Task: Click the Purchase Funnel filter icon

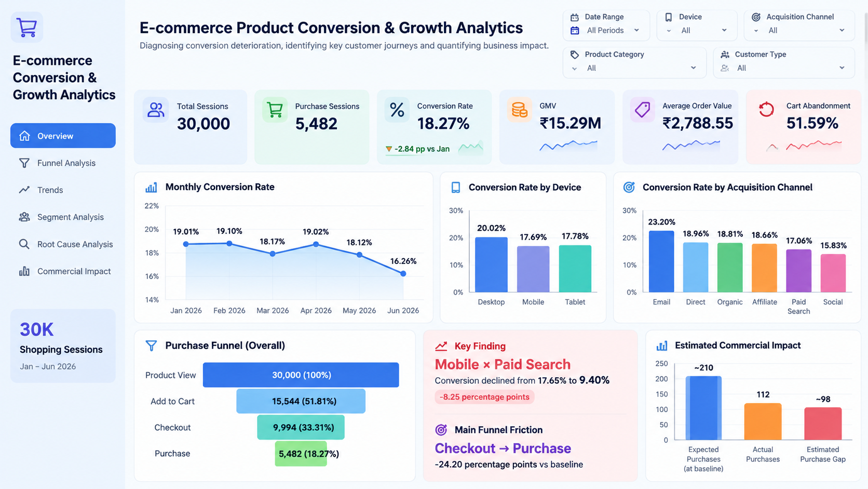Action: [x=151, y=346]
